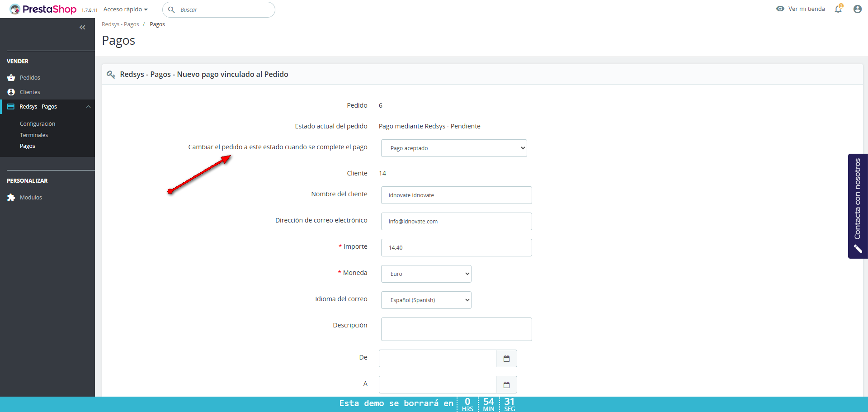Click the PERSONALIZAR section heading
The width and height of the screenshot is (868, 412).
click(27, 181)
